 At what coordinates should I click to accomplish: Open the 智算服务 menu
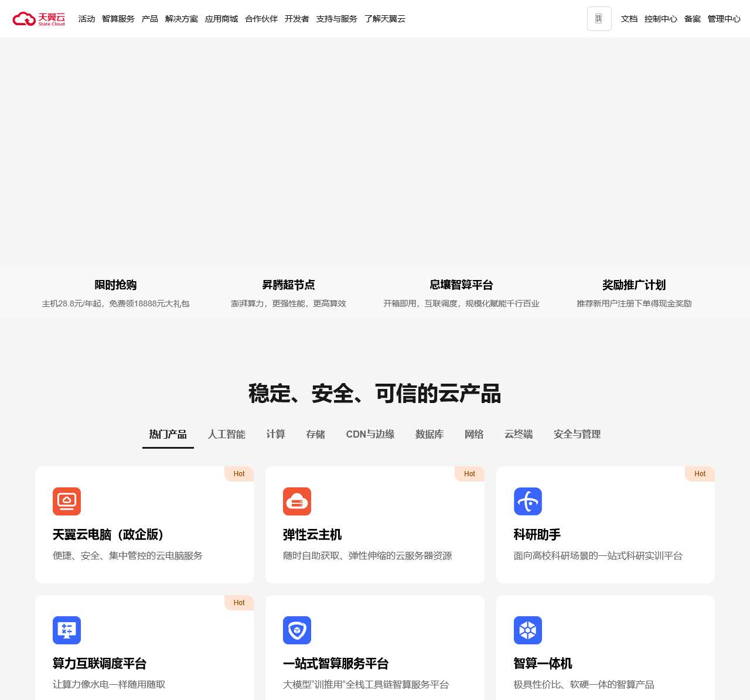tap(118, 19)
